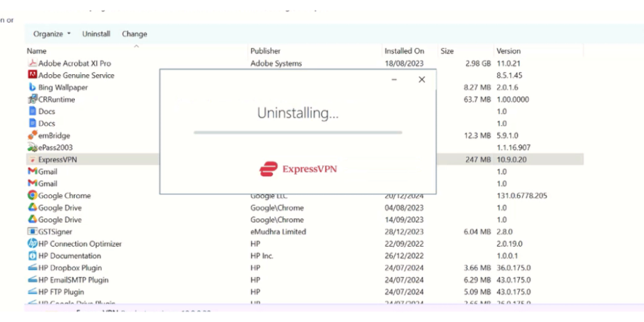Select the GSTSigner entry

[55, 231]
